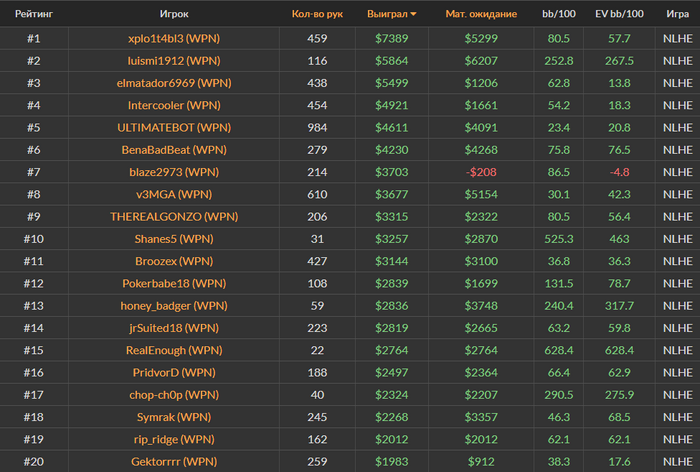Open ULTIMATEBOT (WPN) player page

174,128
